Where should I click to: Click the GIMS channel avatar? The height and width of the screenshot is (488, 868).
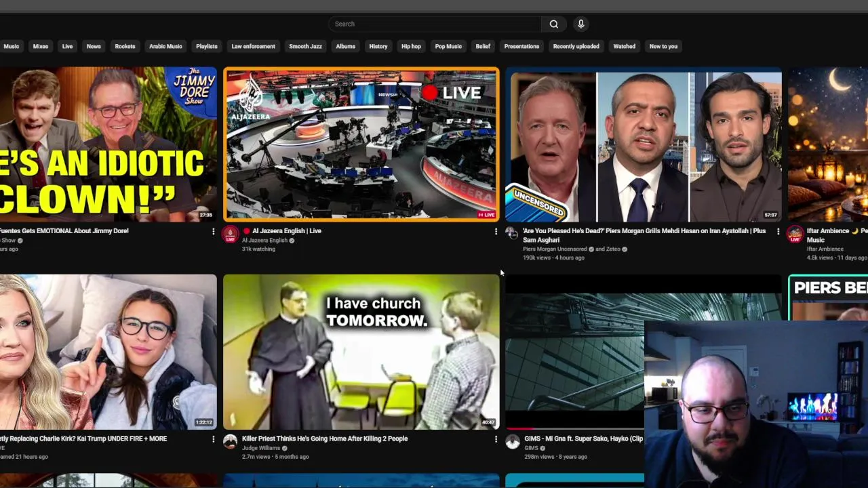(513, 442)
